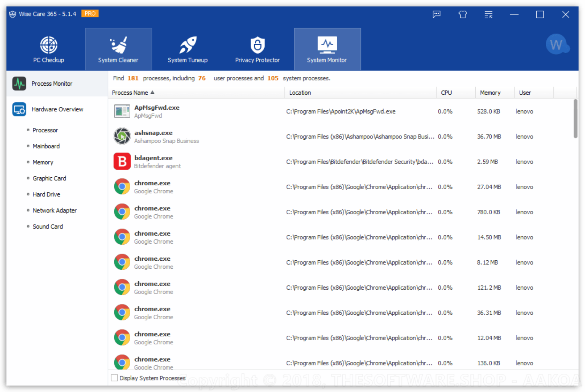This screenshot has height=392, width=585.
Task: Click Chrome icon in the 8.12 MB row
Action: pyautogui.click(x=122, y=262)
